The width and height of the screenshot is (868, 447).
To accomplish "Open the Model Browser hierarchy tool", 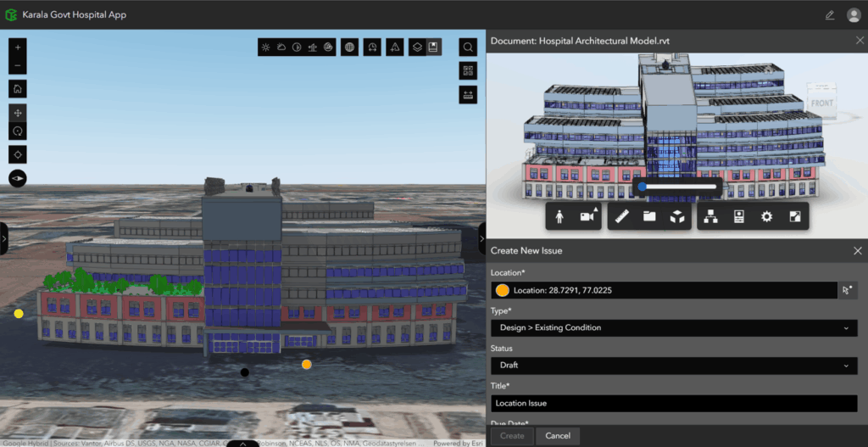I will (711, 217).
